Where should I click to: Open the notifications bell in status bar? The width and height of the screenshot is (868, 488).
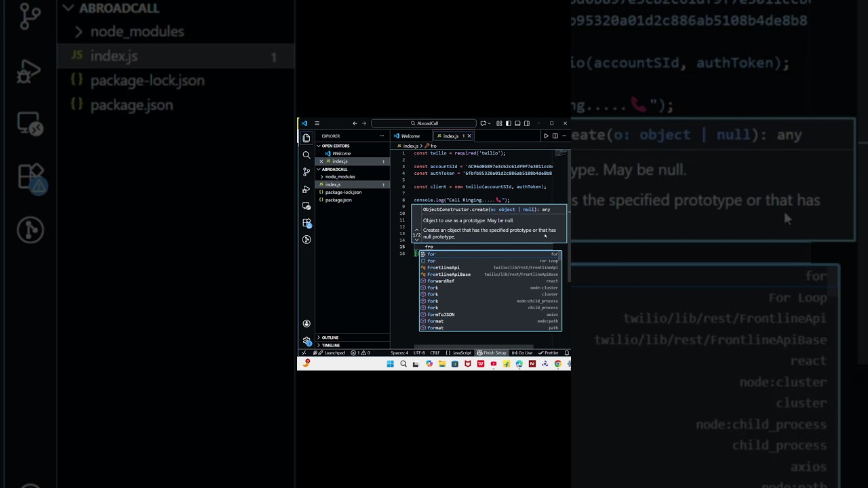pyautogui.click(x=566, y=353)
